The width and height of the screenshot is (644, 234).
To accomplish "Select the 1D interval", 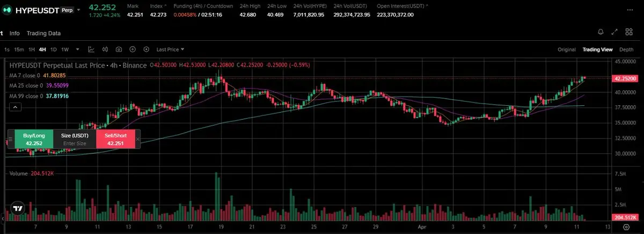I will [54, 49].
